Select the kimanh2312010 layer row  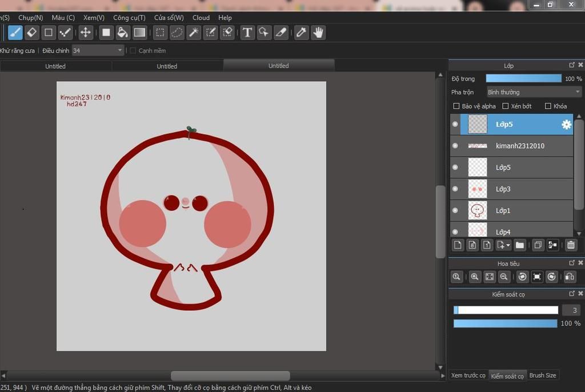512,146
